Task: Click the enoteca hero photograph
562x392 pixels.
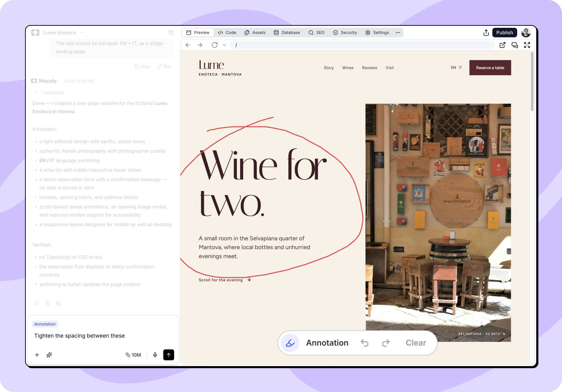Action: coord(438,222)
